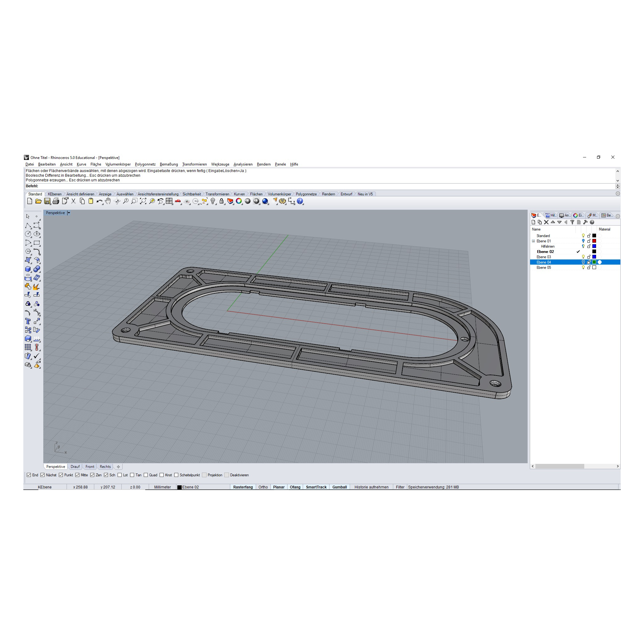Click the Filter status bar button

[x=400, y=487]
